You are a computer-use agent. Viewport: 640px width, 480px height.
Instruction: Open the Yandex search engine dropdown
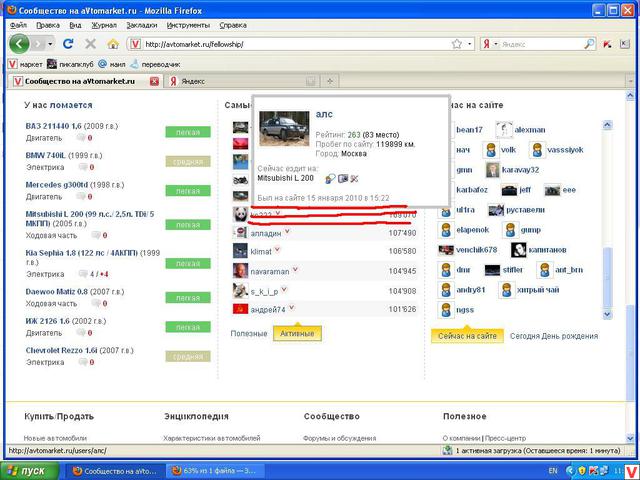pos(496,44)
